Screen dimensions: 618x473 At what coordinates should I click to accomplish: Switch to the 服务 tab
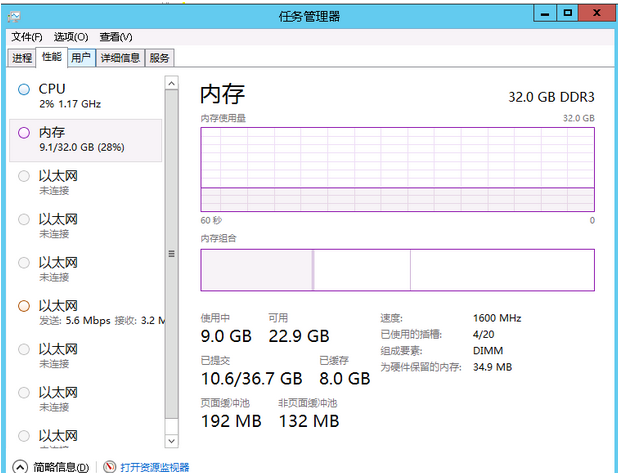(x=159, y=58)
